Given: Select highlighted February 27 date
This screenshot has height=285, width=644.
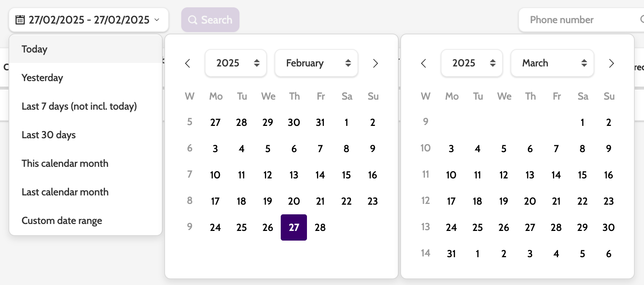Looking at the screenshot, I should 294,227.
